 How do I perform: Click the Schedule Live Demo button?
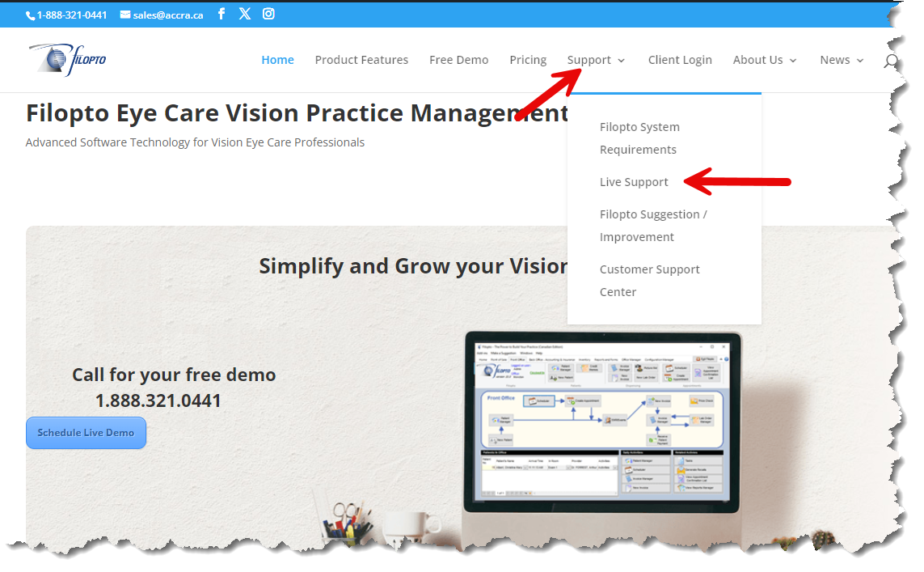tap(86, 433)
